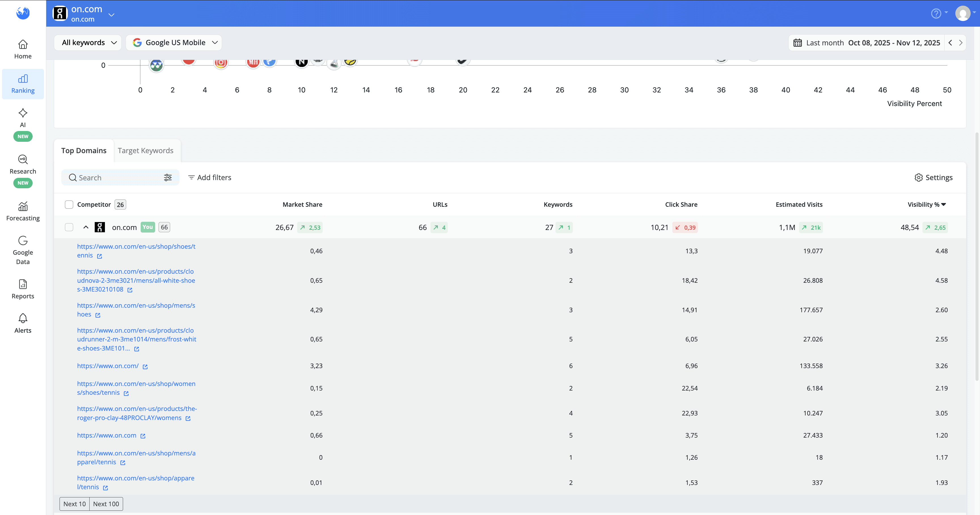This screenshot has width=980, height=515.
Task: Click the search filter sliders icon
Action: pyautogui.click(x=168, y=178)
